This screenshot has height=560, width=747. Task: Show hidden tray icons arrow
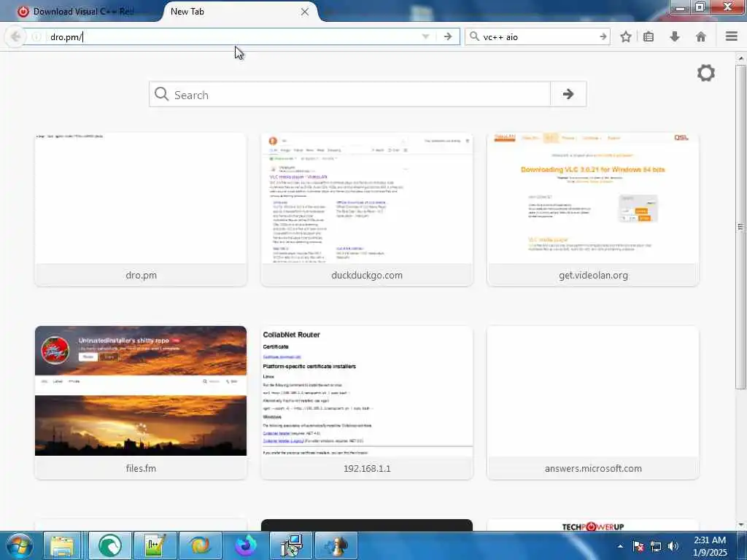pos(620,546)
